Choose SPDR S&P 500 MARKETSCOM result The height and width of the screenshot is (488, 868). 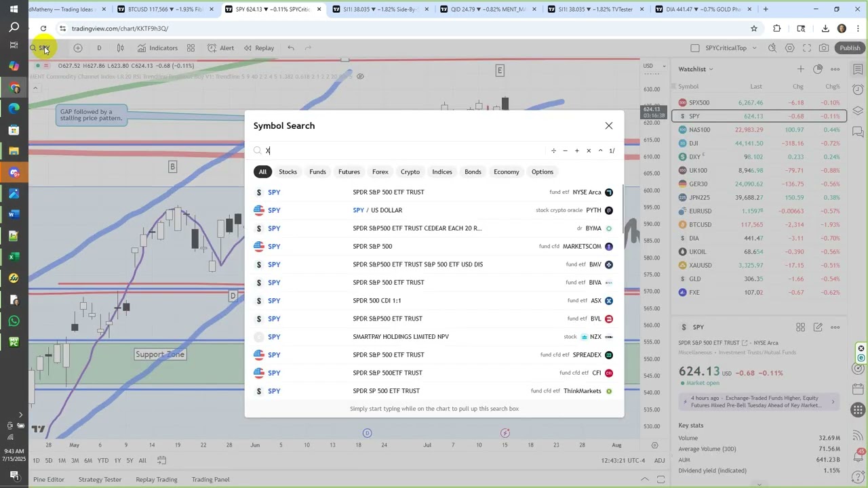click(434, 246)
